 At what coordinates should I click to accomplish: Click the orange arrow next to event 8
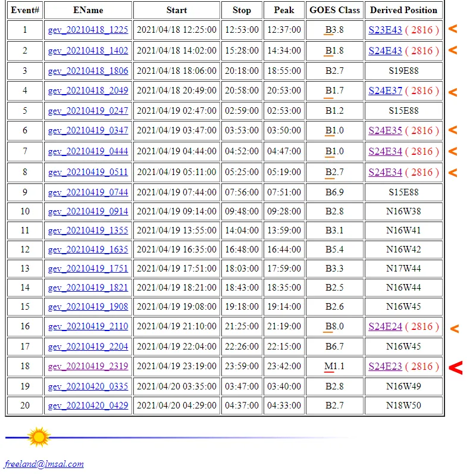pyautogui.click(x=453, y=173)
